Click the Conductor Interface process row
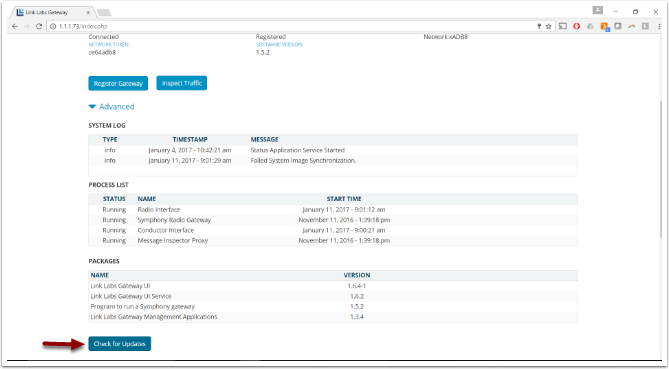Viewport: 669px width, 369px height. click(x=333, y=230)
